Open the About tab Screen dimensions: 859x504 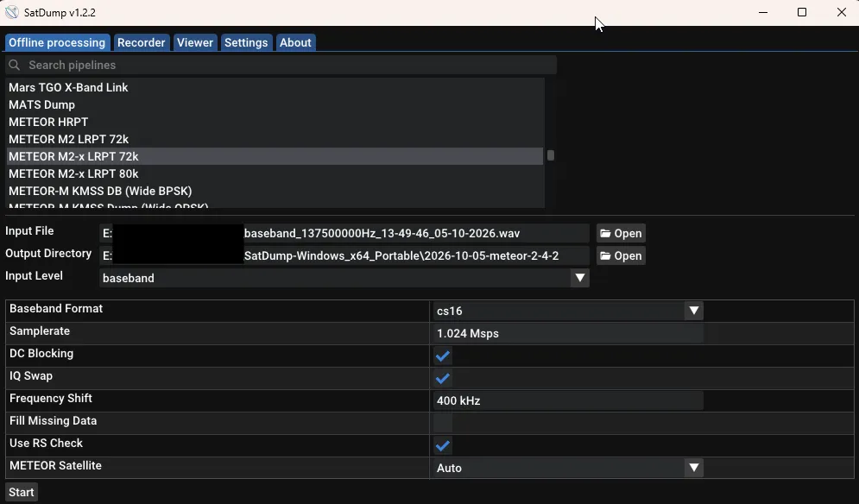coord(295,43)
